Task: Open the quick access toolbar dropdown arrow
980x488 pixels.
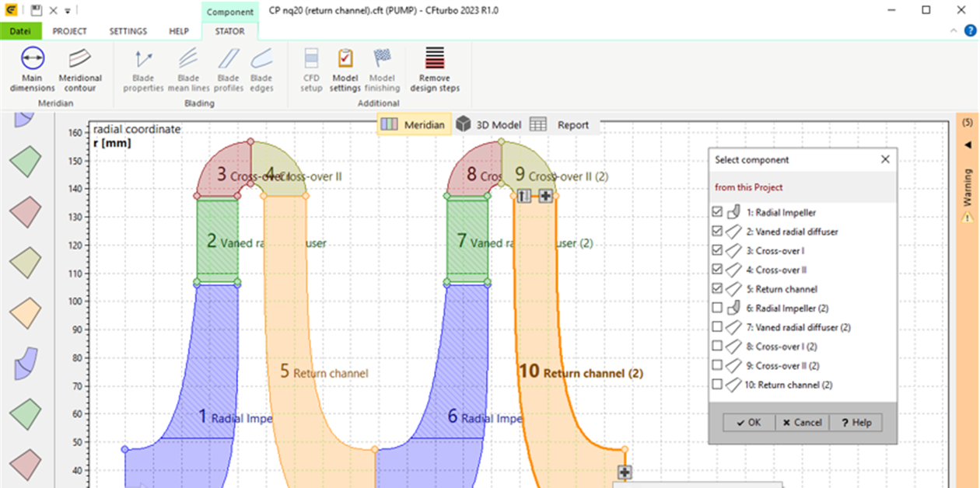Action: coord(67,10)
